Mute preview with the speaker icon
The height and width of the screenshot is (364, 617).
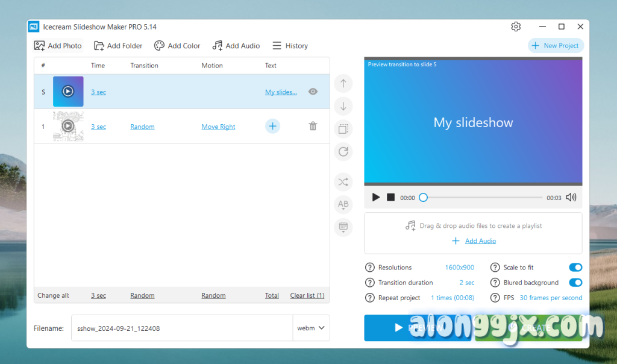[x=571, y=197]
